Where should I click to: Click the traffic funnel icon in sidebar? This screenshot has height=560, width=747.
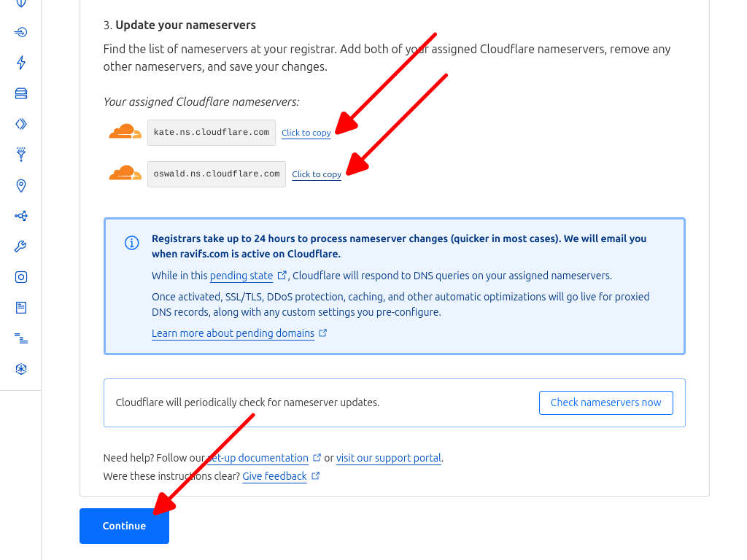tap(20, 155)
